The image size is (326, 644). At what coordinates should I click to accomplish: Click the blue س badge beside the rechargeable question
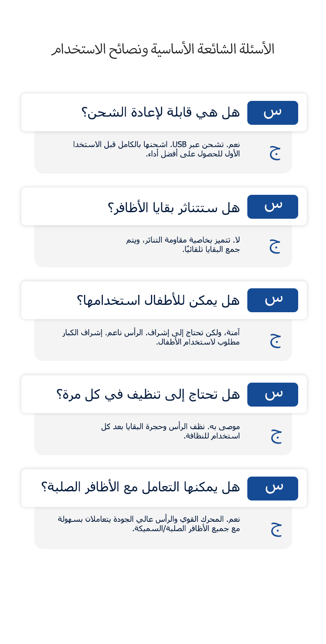pyautogui.click(x=273, y=113)
